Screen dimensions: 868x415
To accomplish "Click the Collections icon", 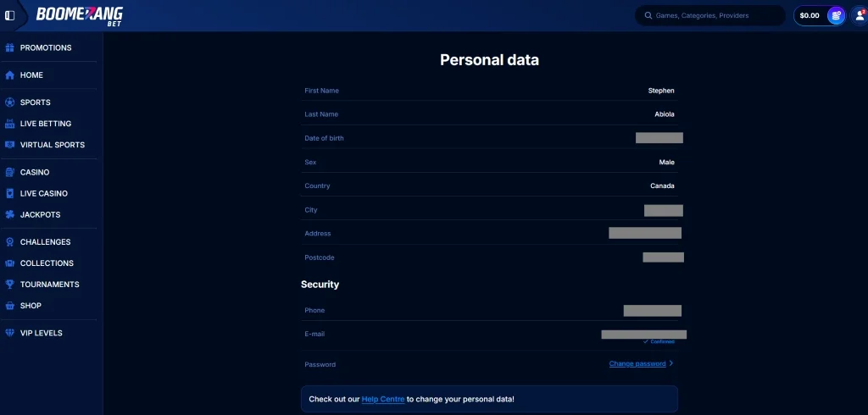I will click(x=9, y=263).
